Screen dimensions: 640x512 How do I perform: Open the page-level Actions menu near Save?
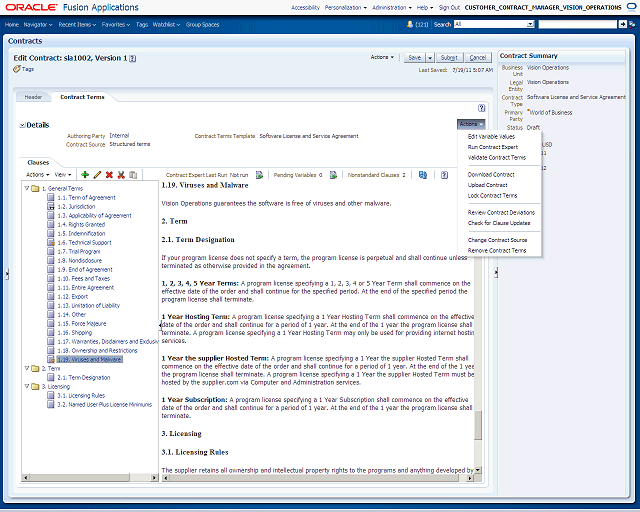(382, 57)
